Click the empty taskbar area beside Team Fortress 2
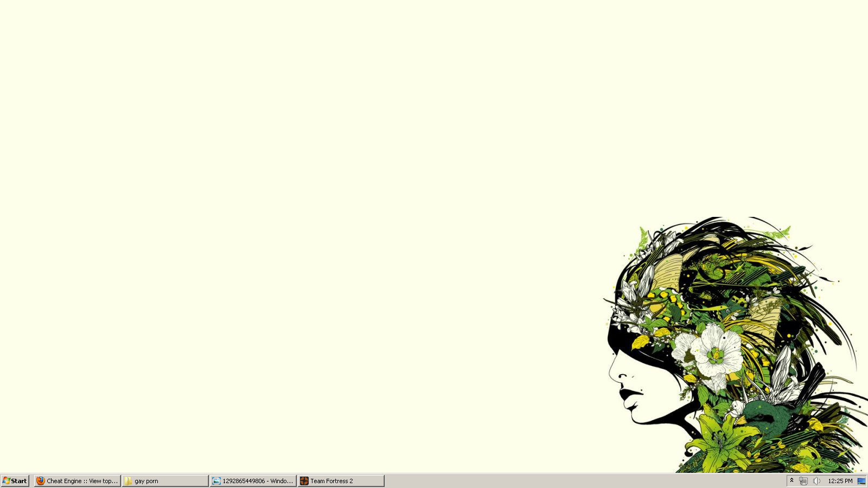The image size is (868, 488). tap(542, 481)
